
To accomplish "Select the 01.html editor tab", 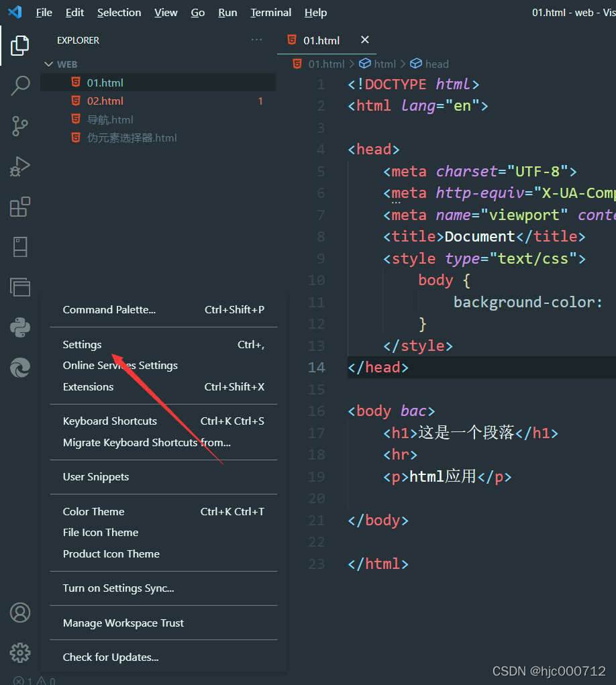I will tap(327, 40).
